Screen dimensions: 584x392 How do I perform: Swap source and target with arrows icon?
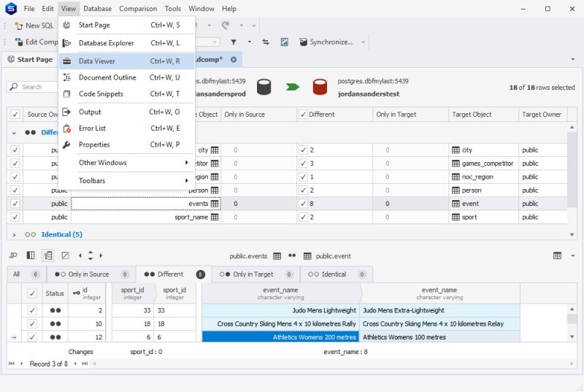click(266, 42)
